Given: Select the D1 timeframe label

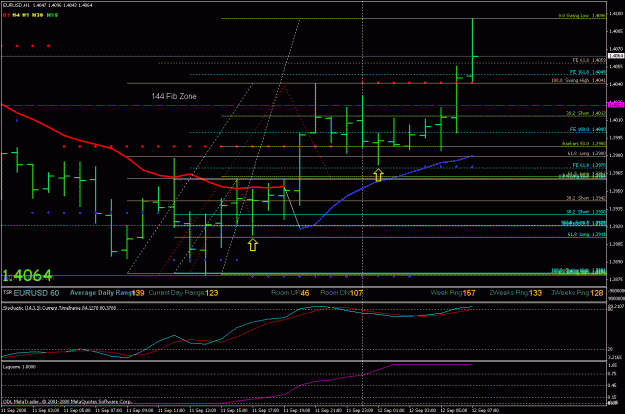Looking at the screenshot, I should coord(6,15).
